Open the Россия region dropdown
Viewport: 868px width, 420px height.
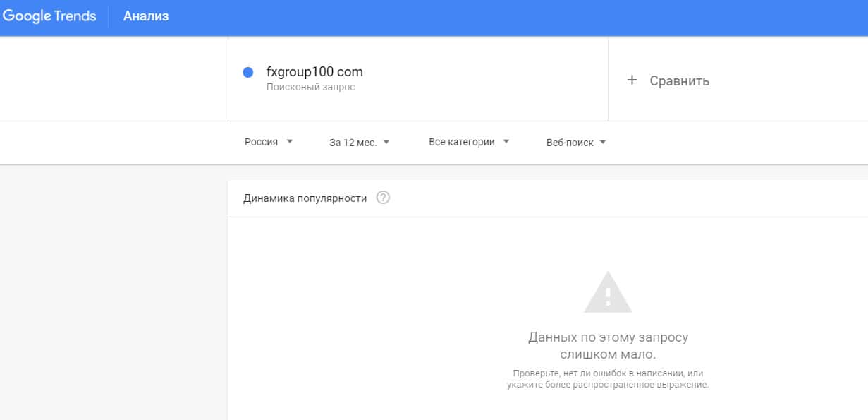[x=262, y=142]
